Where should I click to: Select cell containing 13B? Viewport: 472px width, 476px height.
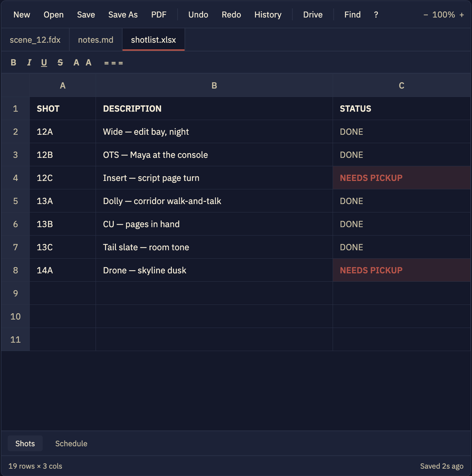coord(63,224)
